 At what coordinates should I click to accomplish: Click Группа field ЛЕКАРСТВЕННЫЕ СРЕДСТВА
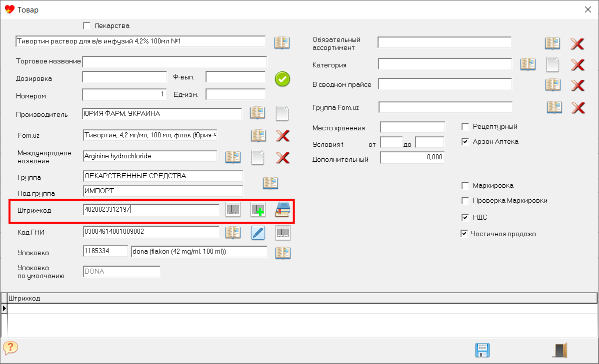[x=162, y=176]
